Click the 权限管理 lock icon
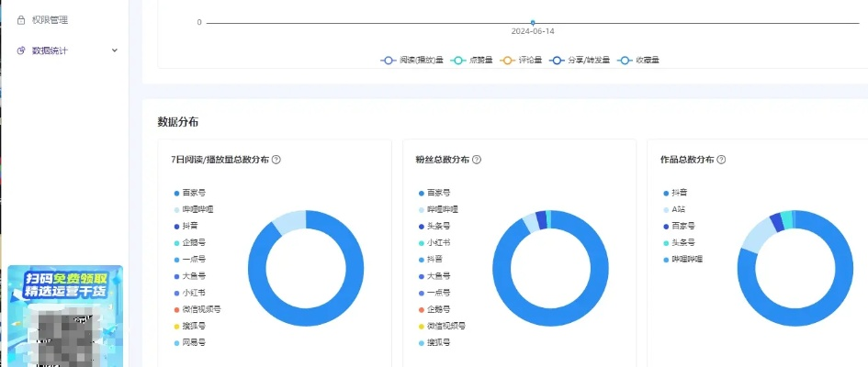The height and width of the screenshot is (367, 868). pos(21,19)
